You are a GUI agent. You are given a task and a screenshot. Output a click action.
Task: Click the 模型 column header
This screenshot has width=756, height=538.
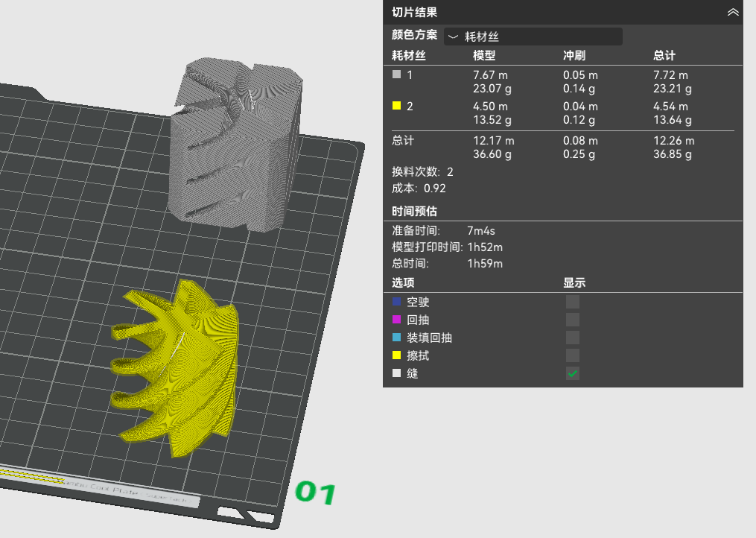click(x=484, y=55)
